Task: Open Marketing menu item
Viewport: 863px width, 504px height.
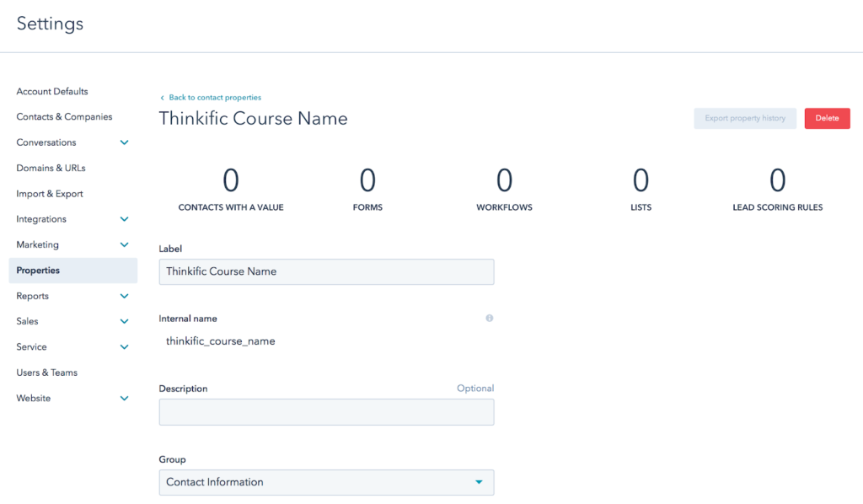Action: tap(37, 245)
